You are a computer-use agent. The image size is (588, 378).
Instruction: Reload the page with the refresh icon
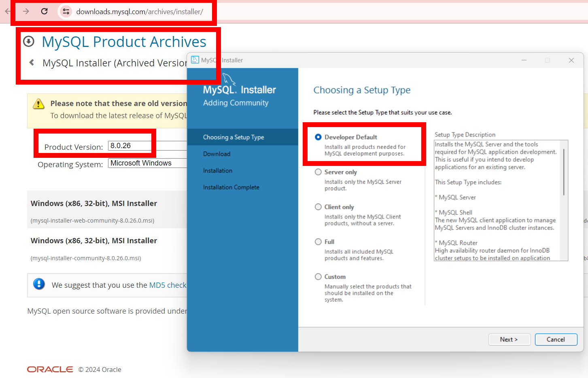click(45, 11)
